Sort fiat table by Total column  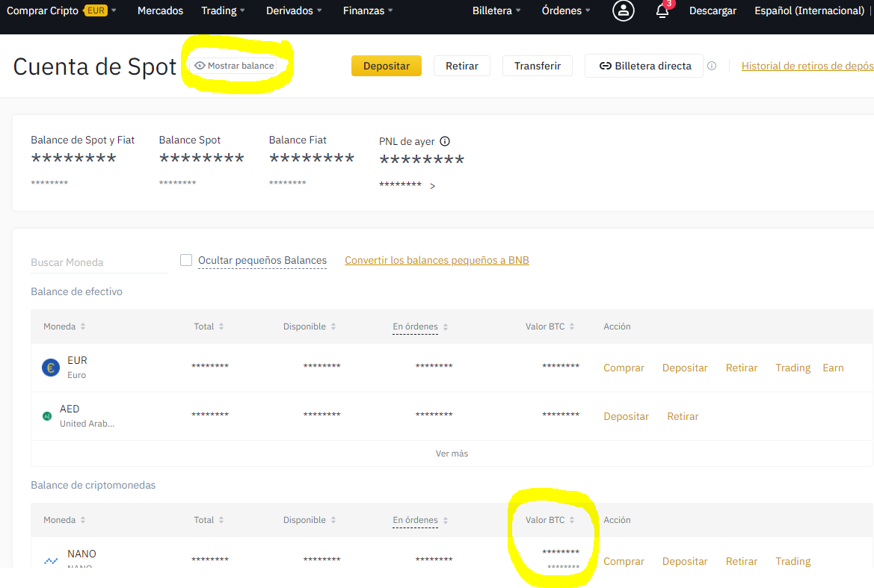pyautogui.click(x=209, y=327)
